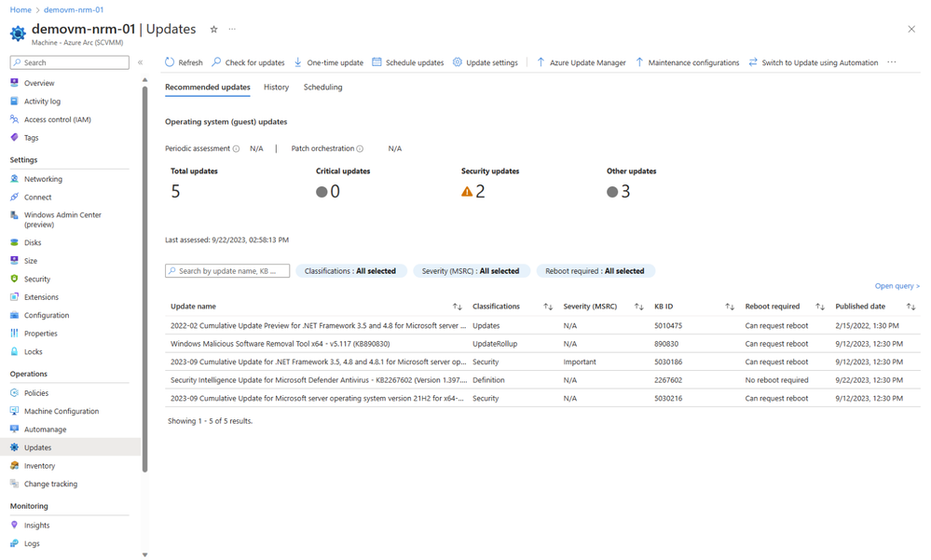This screenshot has width=931, height=560.
Task: Click the Networking sidebar icon
Action: pos(15,179)
